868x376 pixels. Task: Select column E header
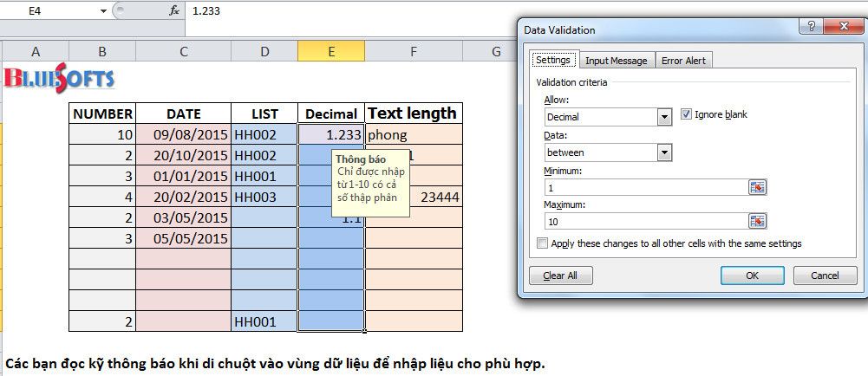click(331, 52)
